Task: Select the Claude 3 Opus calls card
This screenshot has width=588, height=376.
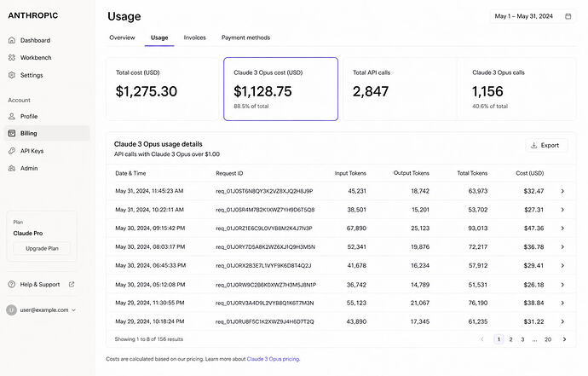Action: click(x=518, y=89)
